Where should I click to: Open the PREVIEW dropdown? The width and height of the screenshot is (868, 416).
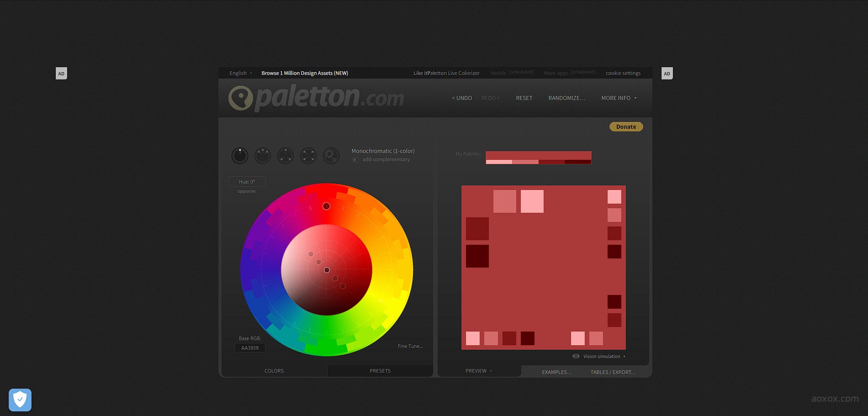[478, 371]
